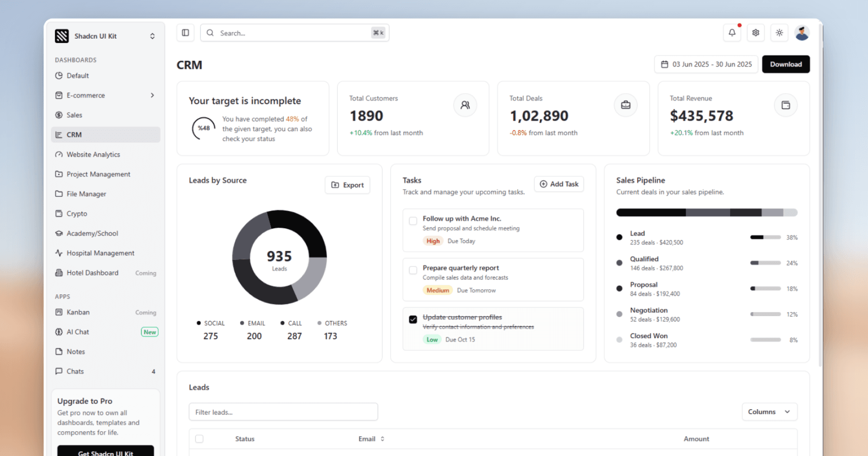The height and width of the screenshot is (456, 868).
Task: Open the Notes app from sidebar
Action: 76,351
